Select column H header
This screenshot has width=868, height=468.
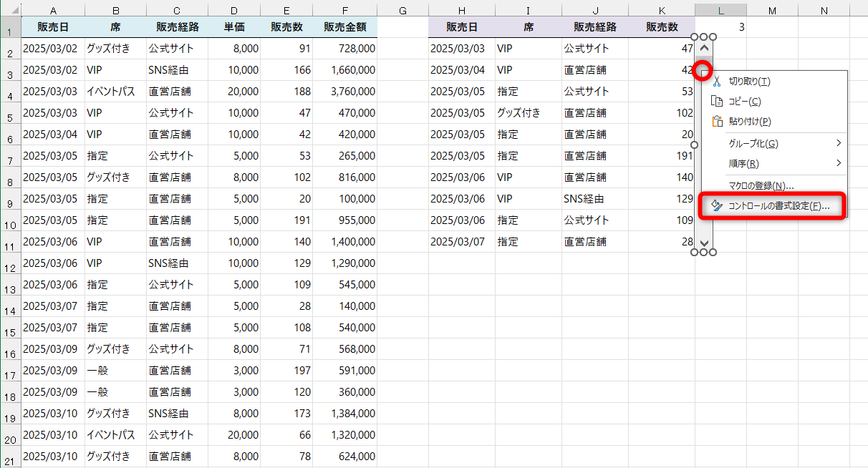coord(461,10)
